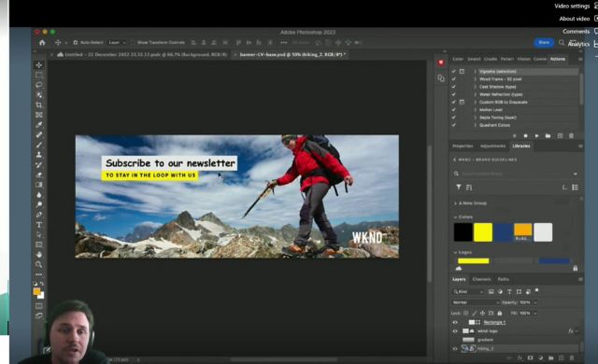Open the Libraries search scope dropdown
The width and height of the screenshot is (598, 364).
[576, 174]
